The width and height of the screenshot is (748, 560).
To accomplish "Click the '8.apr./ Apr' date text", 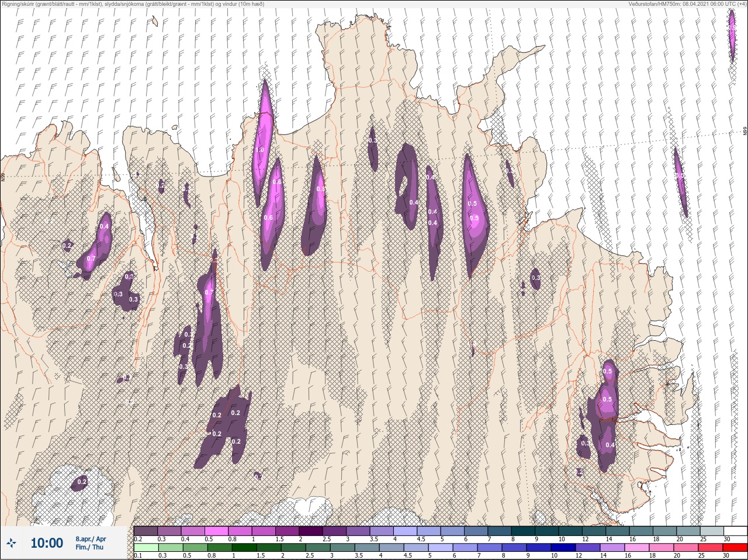I will click(91, 538).
